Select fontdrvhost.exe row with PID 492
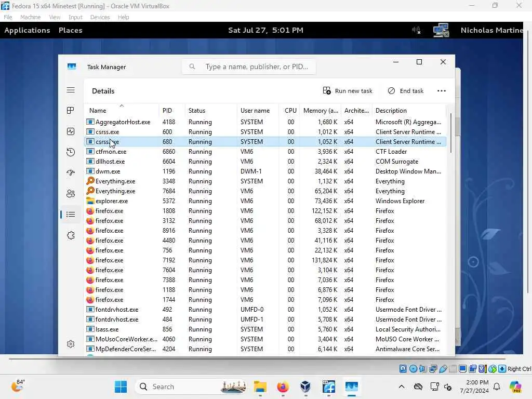The width and height of the screenshot is (532, 399). point(265,310)
